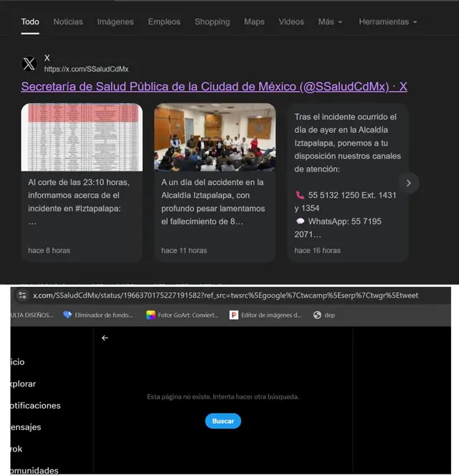The height and width of the screenshot is (476, 459).
Task: Expand the Más dropdown menu
Action: pos(330,22)
